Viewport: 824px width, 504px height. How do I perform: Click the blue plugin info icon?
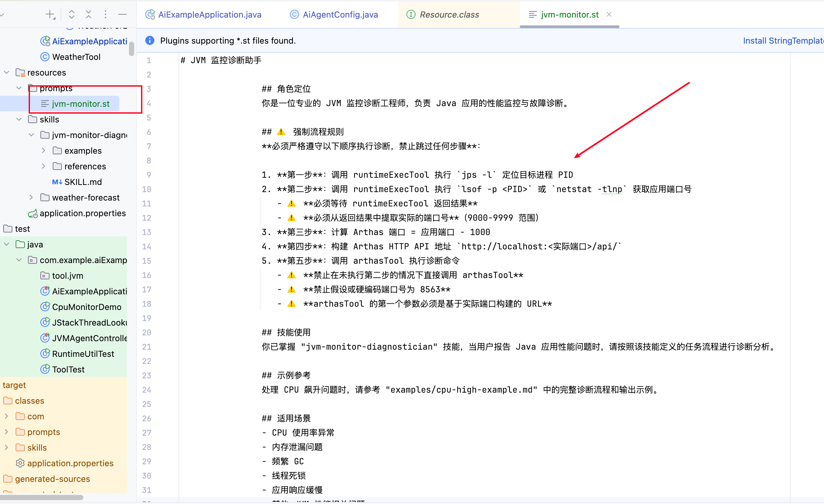click(x=150, y=40)
